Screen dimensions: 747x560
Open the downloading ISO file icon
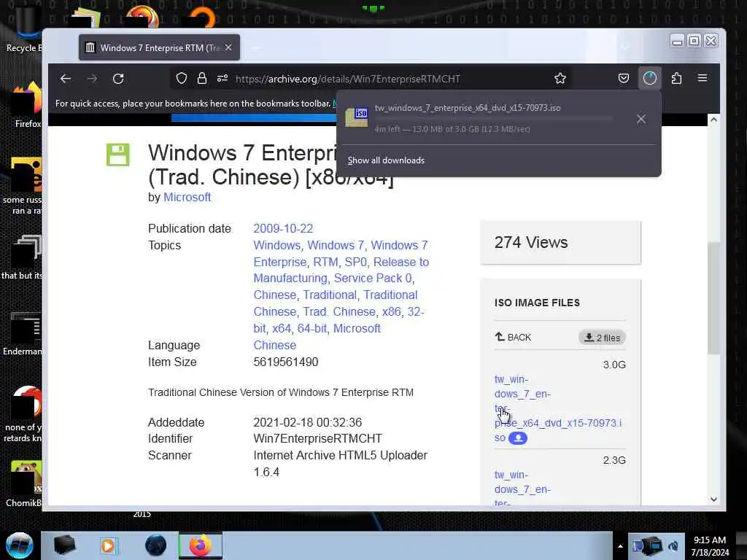click(x=357, y=117)
